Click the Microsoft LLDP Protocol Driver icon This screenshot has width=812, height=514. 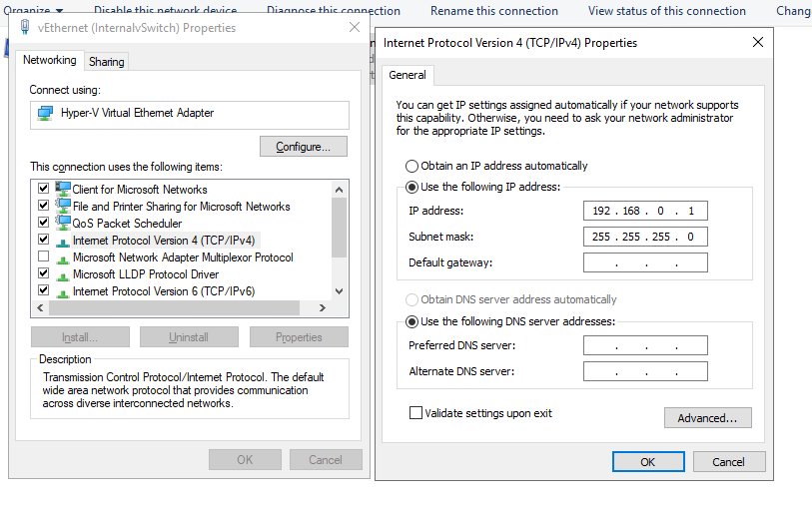(63, 275)
